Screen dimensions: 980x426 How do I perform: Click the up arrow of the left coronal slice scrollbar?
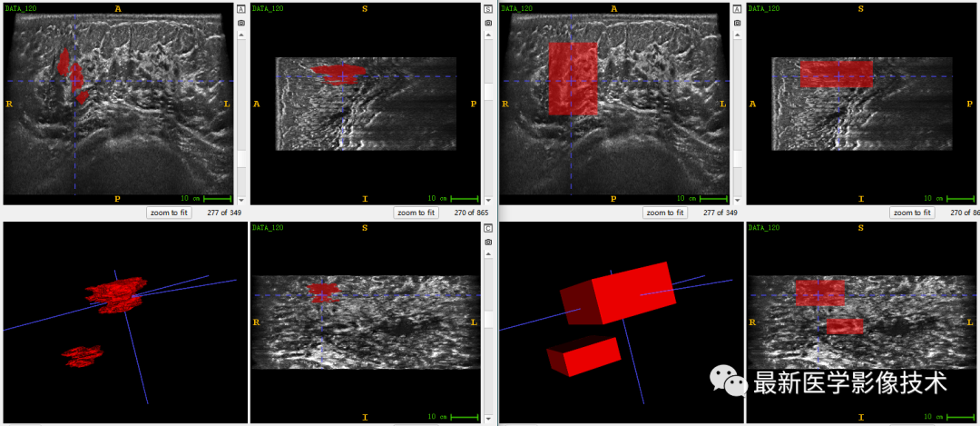(488, 254)
